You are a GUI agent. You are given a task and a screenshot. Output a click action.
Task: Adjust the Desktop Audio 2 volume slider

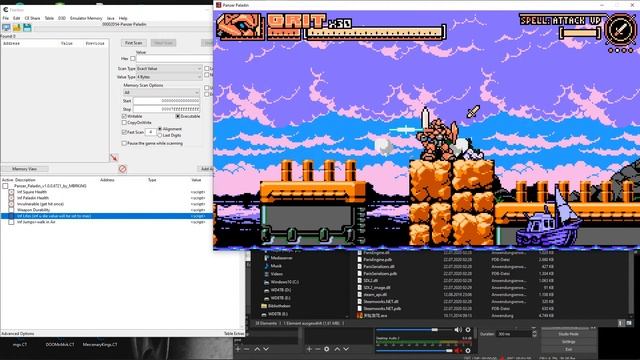[x=413, y=350]
